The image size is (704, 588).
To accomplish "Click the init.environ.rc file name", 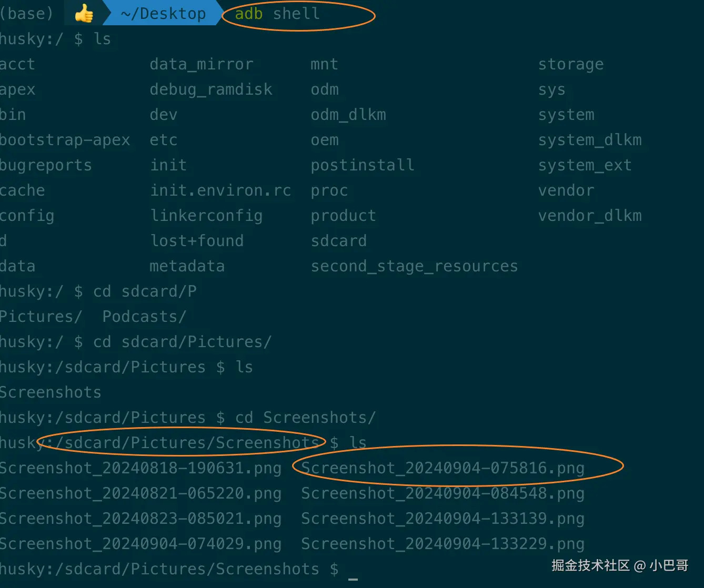I will coord(220,190).
